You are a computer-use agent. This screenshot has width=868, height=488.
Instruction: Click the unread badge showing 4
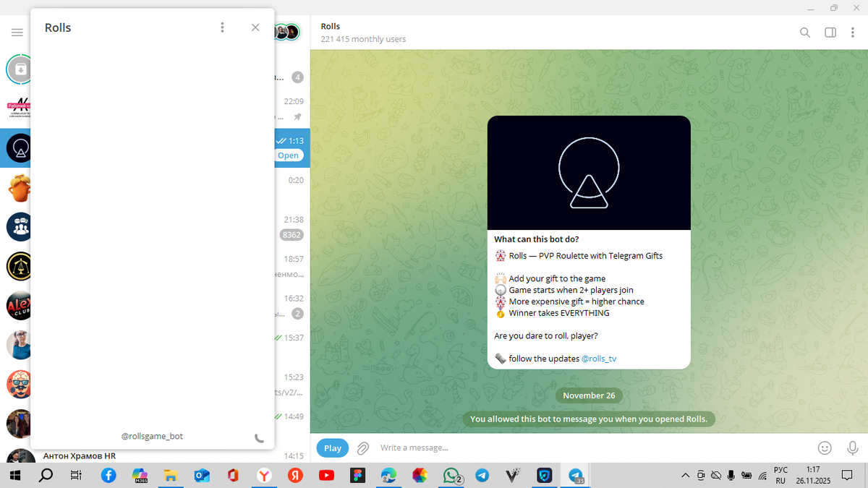[x=297, y=77]
